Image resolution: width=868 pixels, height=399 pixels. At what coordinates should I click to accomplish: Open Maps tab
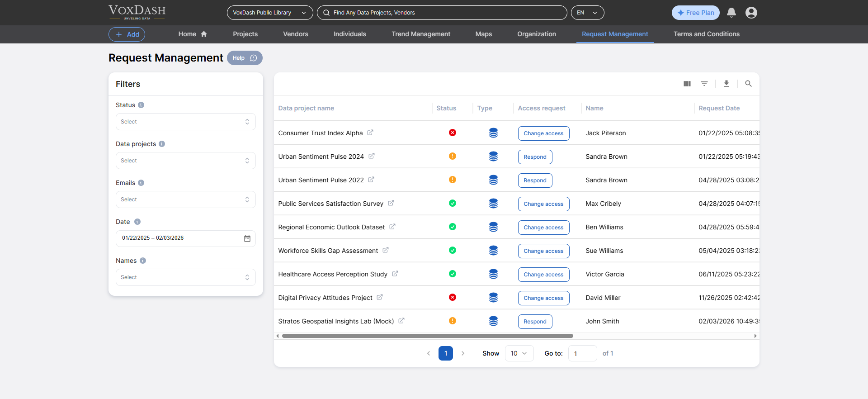click(x=484, y=34)
